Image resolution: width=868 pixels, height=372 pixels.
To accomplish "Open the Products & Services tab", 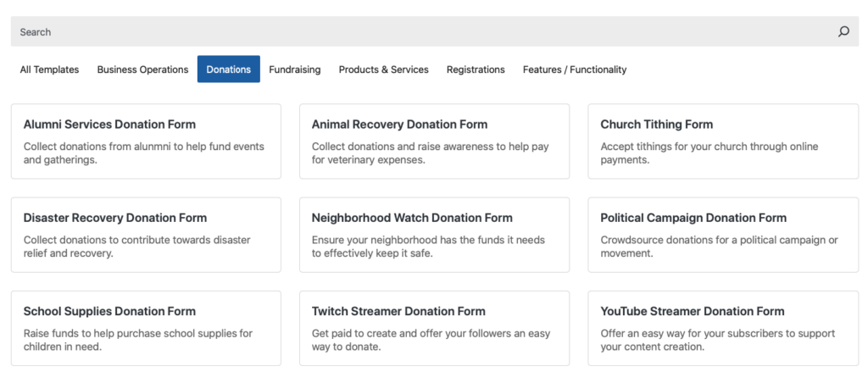I will (383, 69).
